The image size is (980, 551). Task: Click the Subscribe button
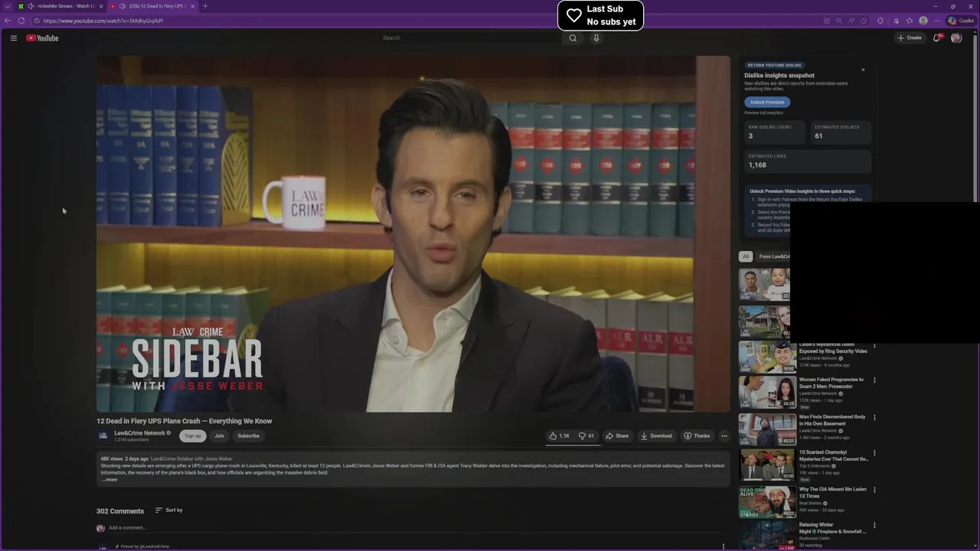click(248, 436)
